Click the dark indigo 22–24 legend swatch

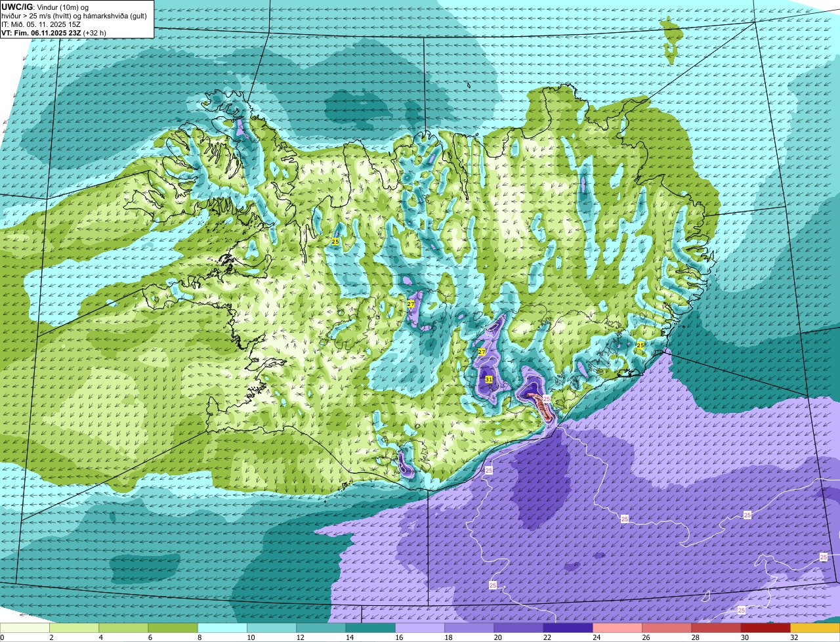click(x=568, y=628)
